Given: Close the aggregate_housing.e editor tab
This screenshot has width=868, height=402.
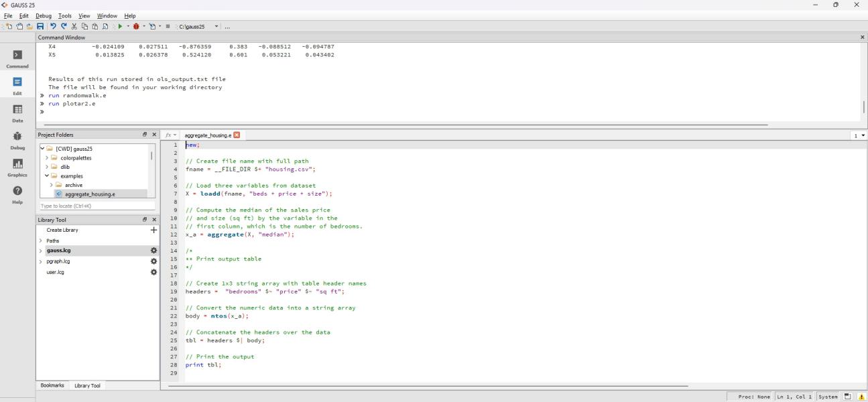Looking at the screenshot, I should click(x=236, y=135).
